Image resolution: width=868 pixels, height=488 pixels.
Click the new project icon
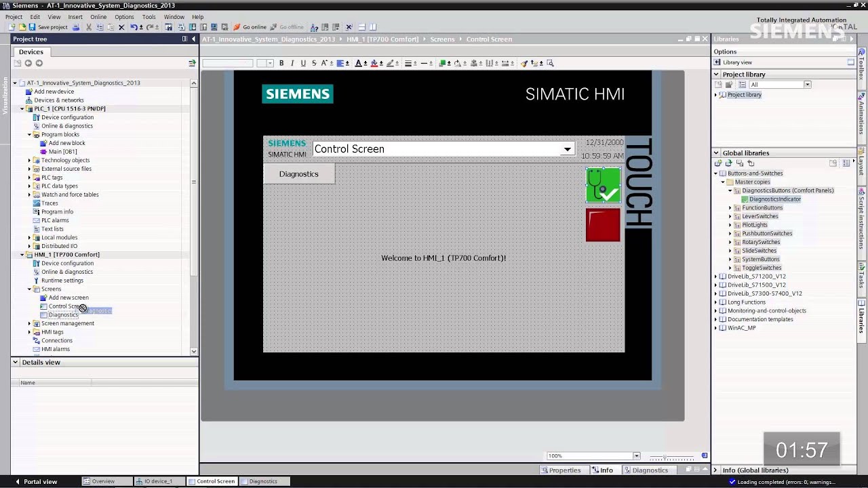(x=12, y=27)
